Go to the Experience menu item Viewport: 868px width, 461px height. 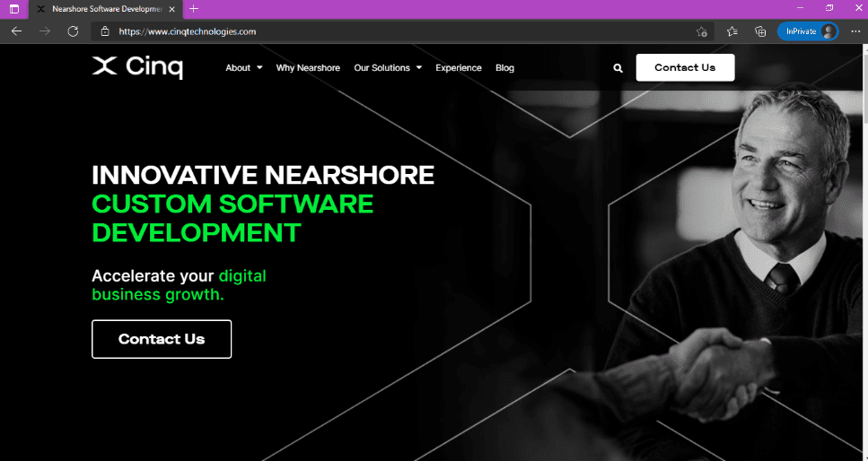[x=458, y=68]
